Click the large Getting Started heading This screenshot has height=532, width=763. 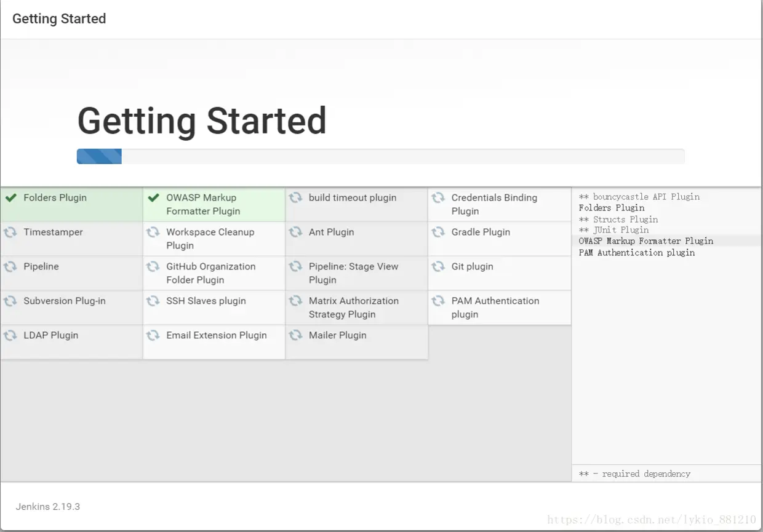(202, 121)
